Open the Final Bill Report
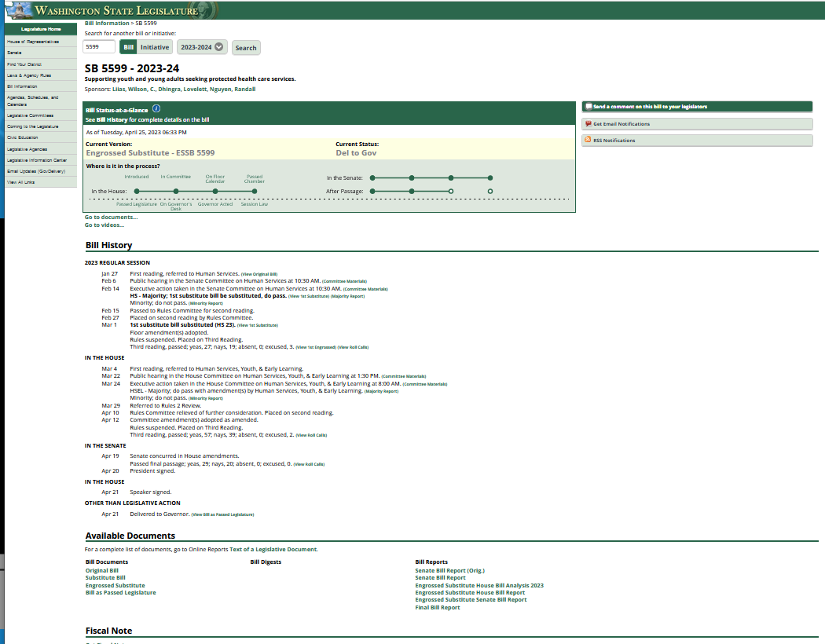Image resolution: width=825 pixels, height=644 pixels. pos(437,608)
